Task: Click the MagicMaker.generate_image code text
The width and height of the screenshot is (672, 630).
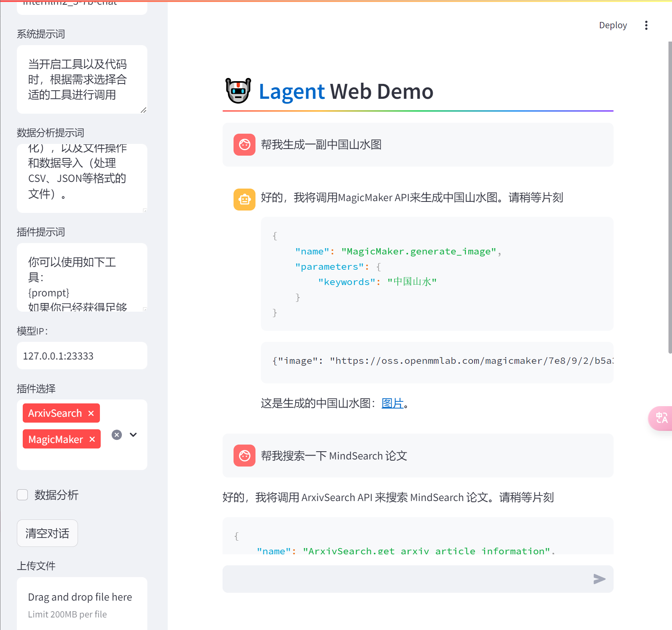Action: click(x=419, y=251)
